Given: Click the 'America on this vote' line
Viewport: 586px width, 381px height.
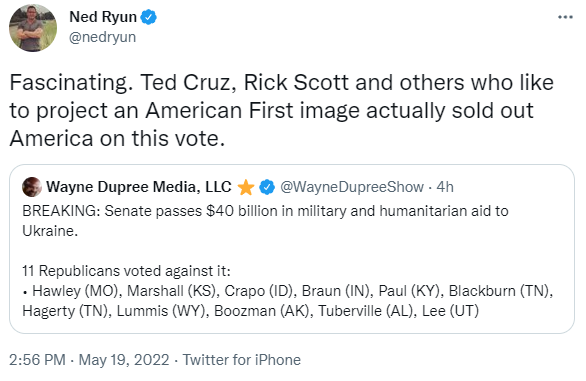Looking at the screenshot, I should pyautogui.click(x=117, y=138).
